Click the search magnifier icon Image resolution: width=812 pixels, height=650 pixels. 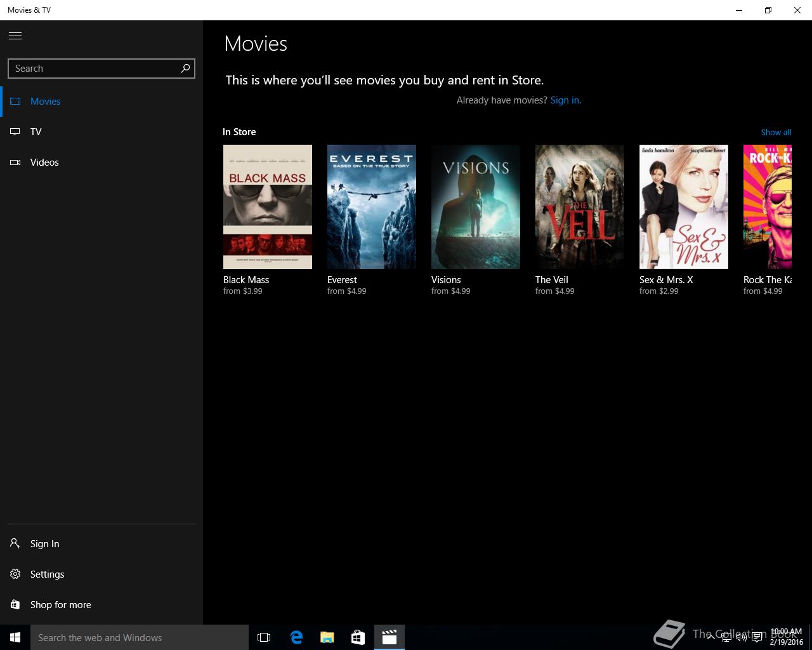tap(185, 69)
